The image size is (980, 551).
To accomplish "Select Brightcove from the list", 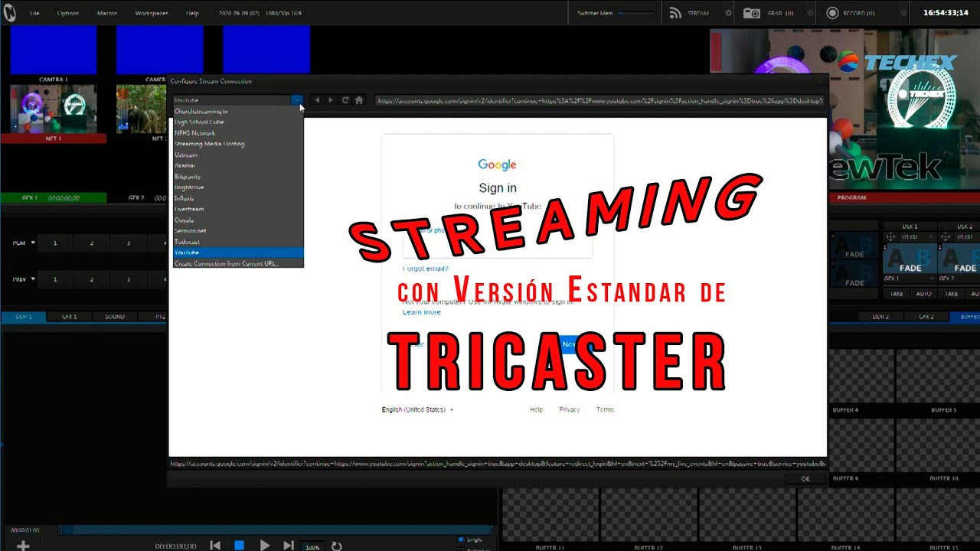I will 238,187.
